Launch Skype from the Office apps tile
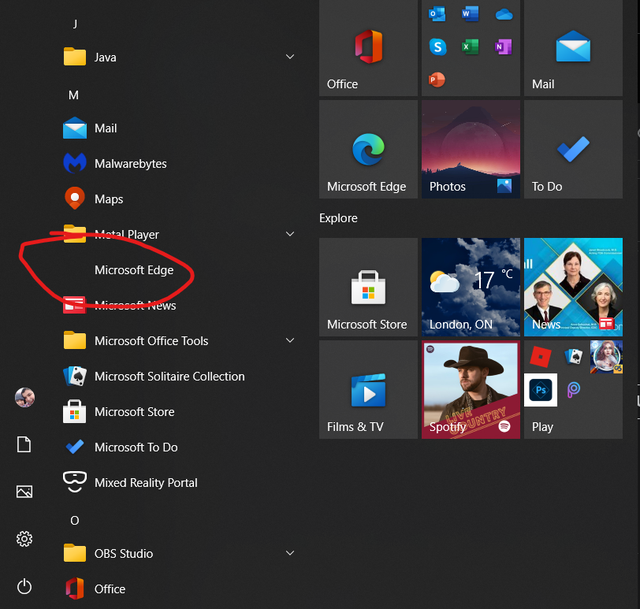 [x=438, y=47]
